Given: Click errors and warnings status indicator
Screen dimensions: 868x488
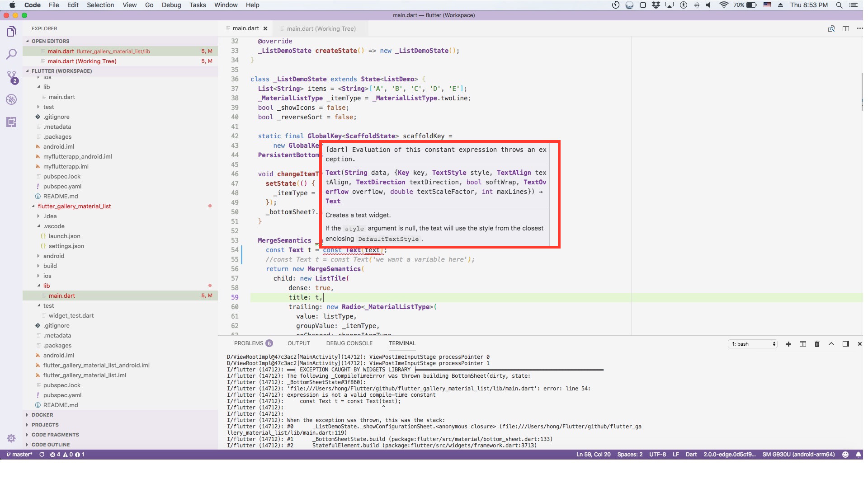Looking at the screenshot, I should coord(67,455).
